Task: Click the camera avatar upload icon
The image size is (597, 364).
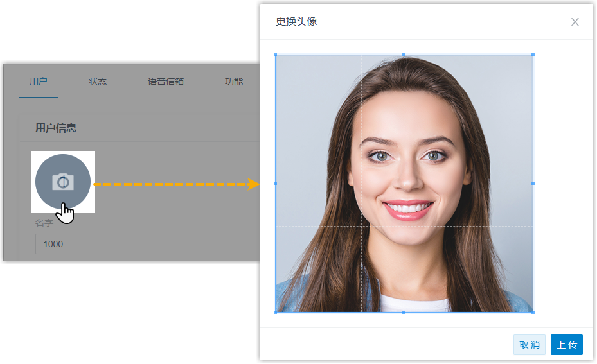Action: 63,182
